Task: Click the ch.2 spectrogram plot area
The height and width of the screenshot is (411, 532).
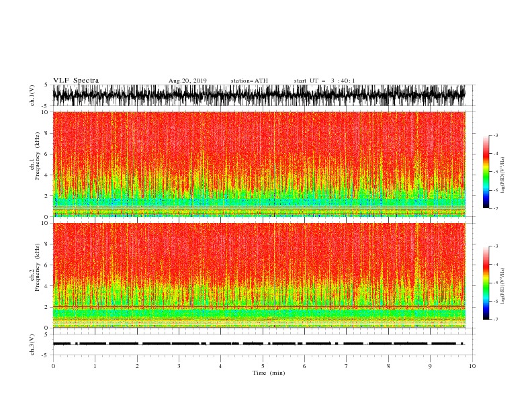Action: tap(259, 275)
